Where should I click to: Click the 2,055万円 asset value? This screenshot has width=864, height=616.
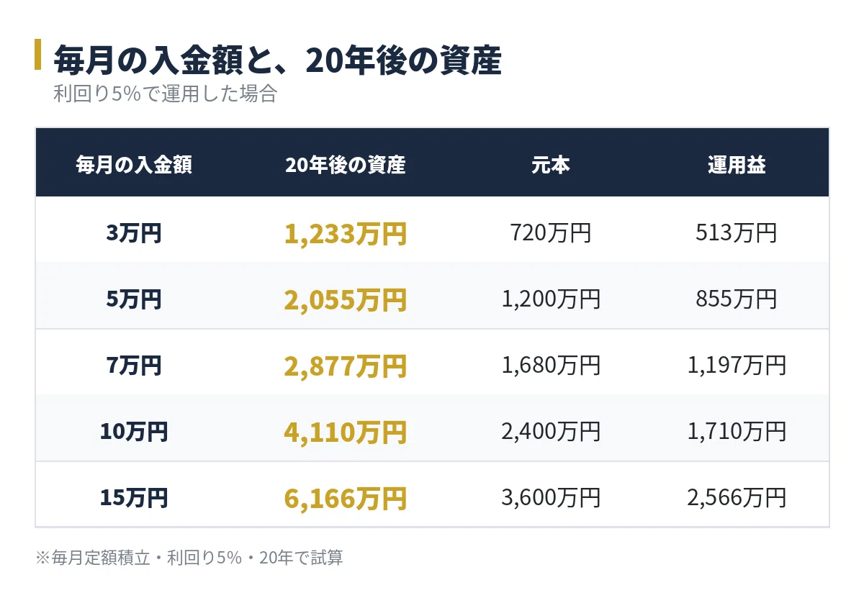[x=346, y=300]
